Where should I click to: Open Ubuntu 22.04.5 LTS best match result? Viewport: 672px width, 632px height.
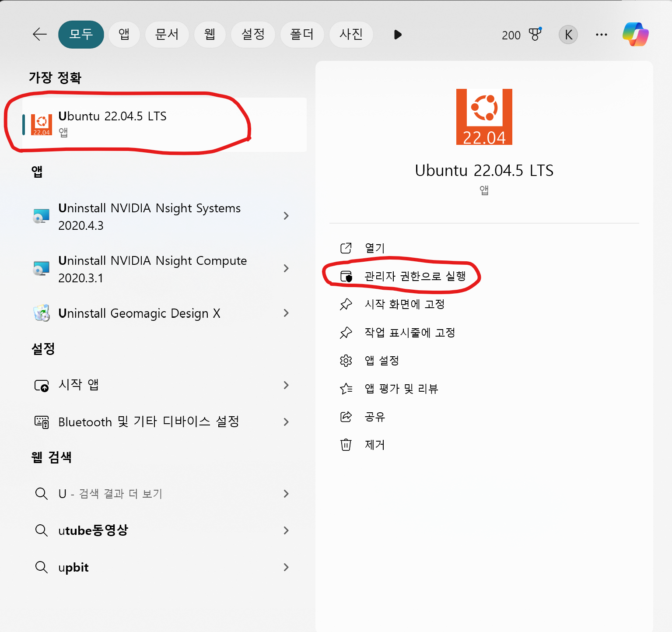click(164, 124)
